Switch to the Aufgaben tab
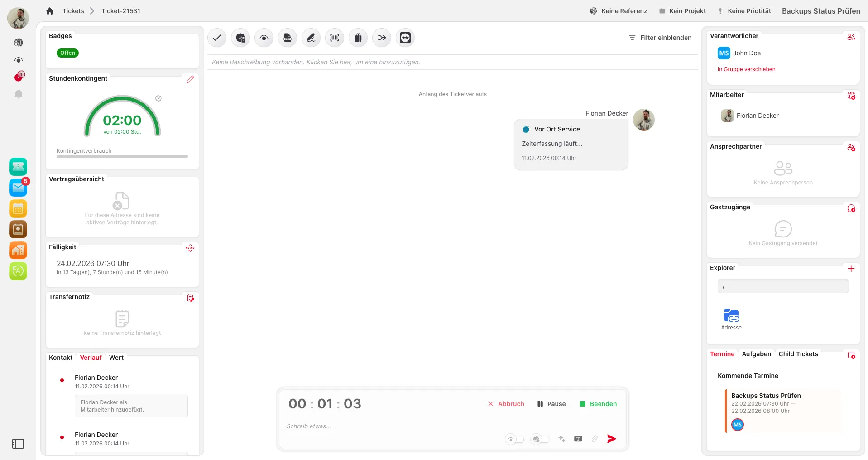868x460 pixels. 756,354
